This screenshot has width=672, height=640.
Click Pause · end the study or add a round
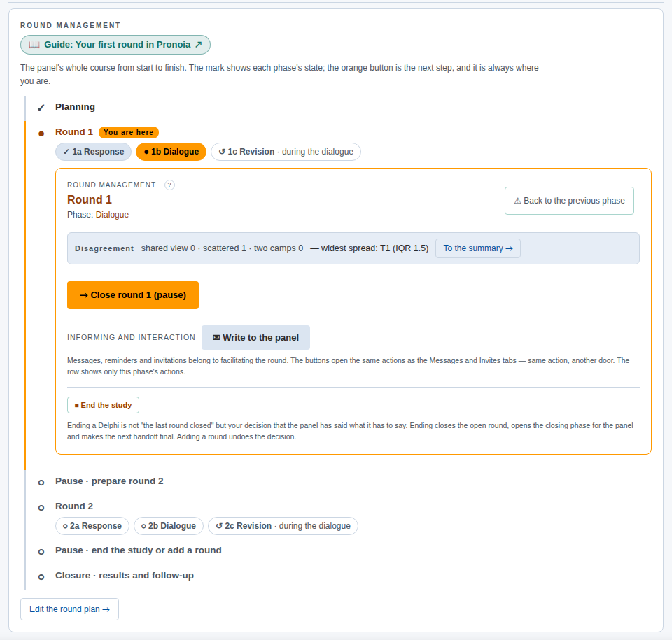tap(139, 550)
